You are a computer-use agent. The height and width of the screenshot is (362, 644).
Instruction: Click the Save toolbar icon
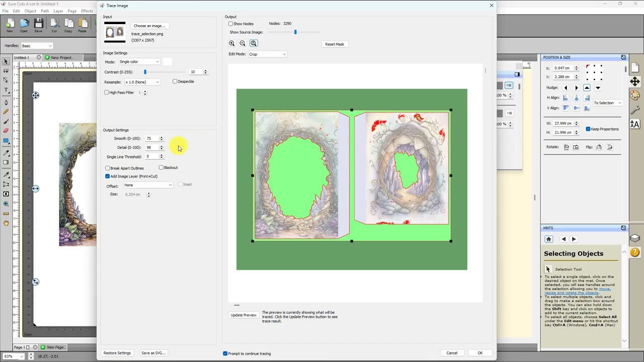click(39, 25)
